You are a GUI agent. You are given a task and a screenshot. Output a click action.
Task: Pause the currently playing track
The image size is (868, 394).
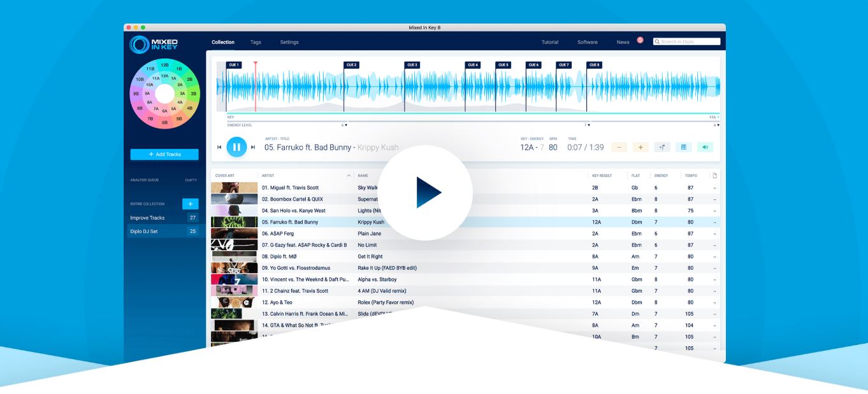(236, 147)
